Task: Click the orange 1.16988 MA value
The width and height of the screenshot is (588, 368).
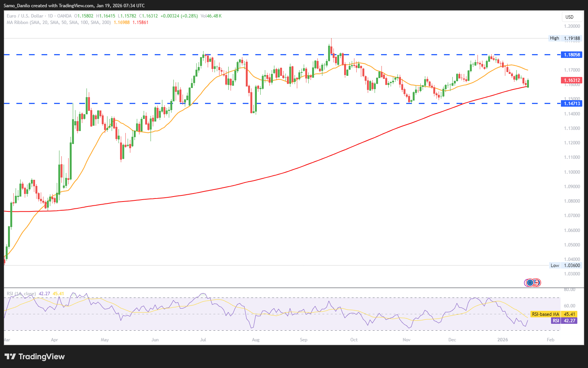Action: 122,22
